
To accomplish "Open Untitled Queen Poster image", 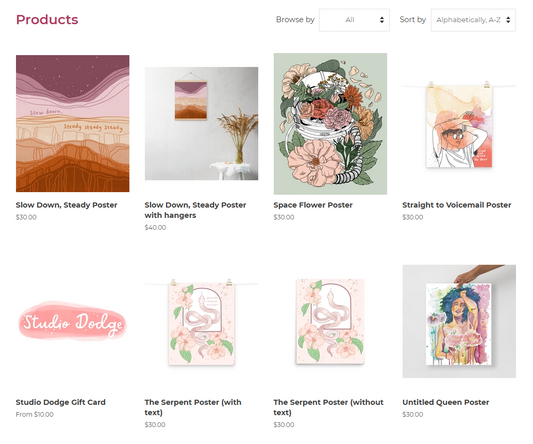I will (x=459, y=321).
